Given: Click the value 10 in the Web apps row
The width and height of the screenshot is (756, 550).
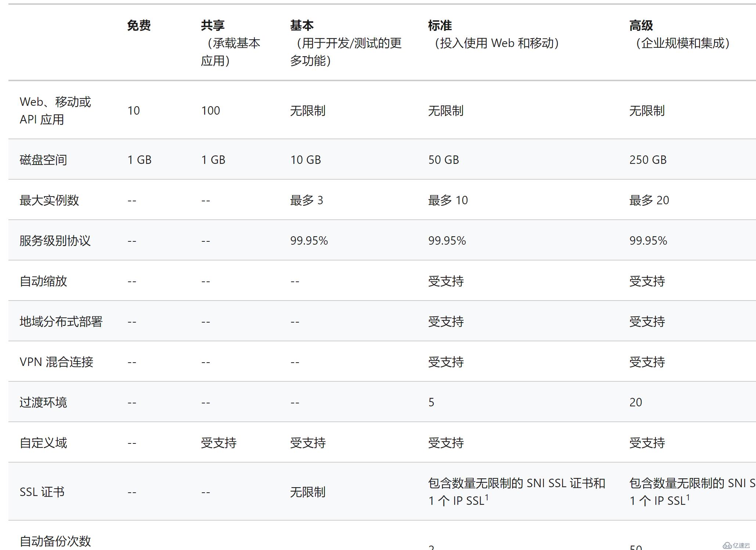Looking at the screenshot, I should click(134, 111).
